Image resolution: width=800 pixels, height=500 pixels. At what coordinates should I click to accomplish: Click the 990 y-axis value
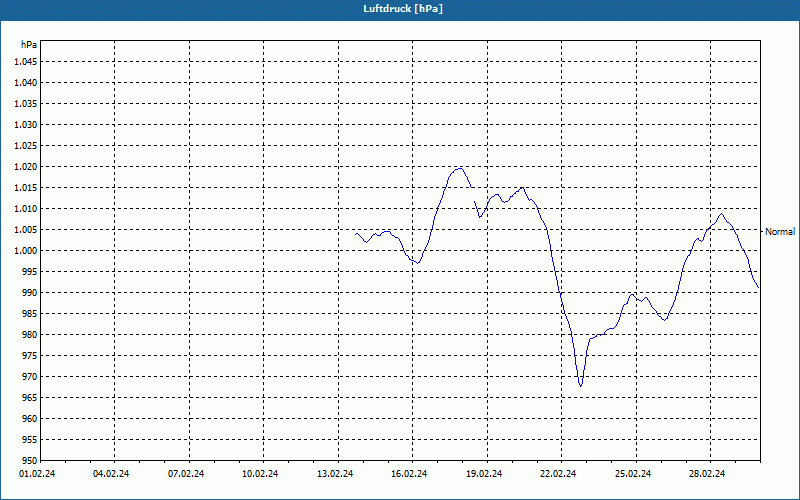click(30, 292)
